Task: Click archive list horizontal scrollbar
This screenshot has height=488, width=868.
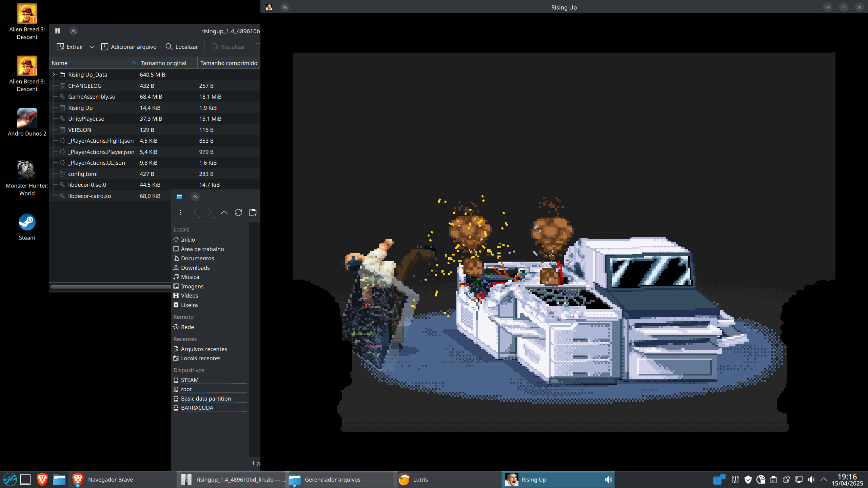Action: point(111,287)
